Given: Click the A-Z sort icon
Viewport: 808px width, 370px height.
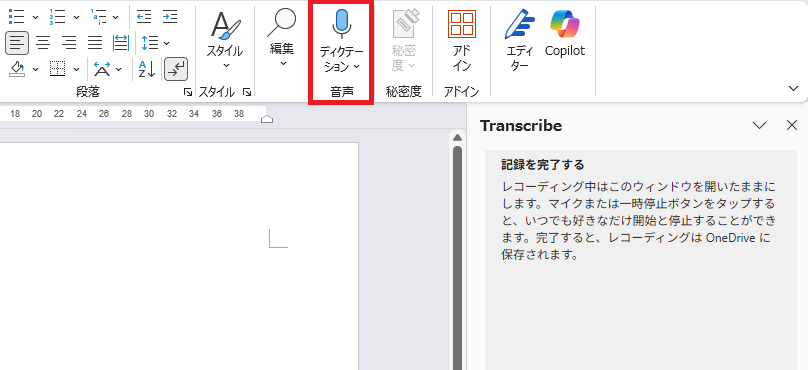Looking at the screenshot, I should click(147, 69).
